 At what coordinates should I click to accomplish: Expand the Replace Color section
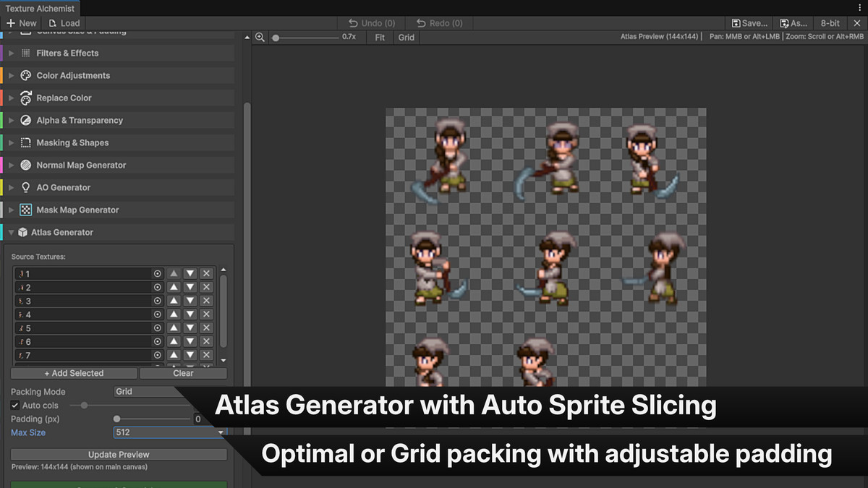point(119,98)
